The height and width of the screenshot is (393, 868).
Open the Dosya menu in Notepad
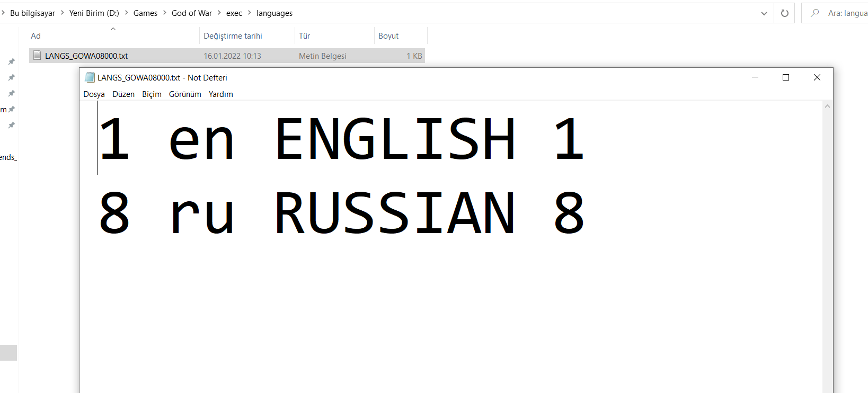pyautogui.click(x=94, y=94)
